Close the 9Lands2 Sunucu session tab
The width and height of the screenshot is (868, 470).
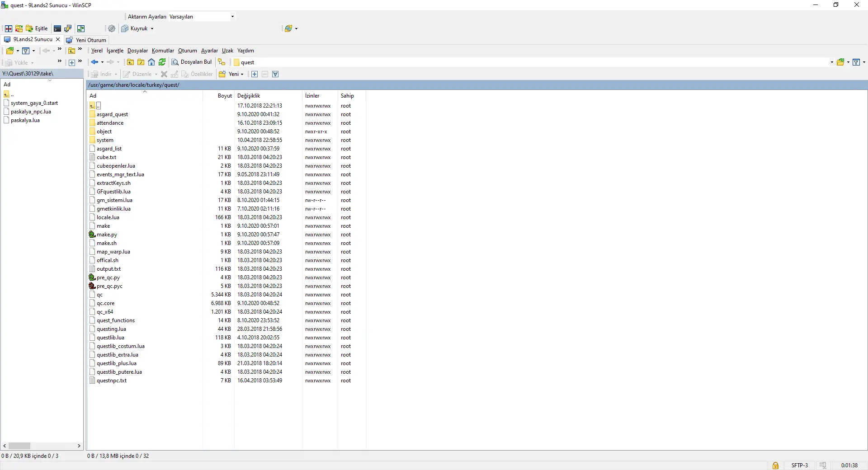coord(58,39)
